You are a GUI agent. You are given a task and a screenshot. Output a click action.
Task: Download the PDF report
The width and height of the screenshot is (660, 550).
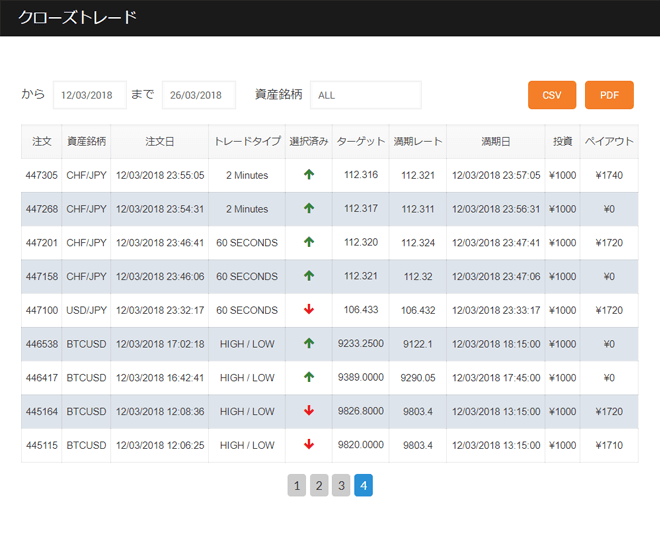pos(609,95)
